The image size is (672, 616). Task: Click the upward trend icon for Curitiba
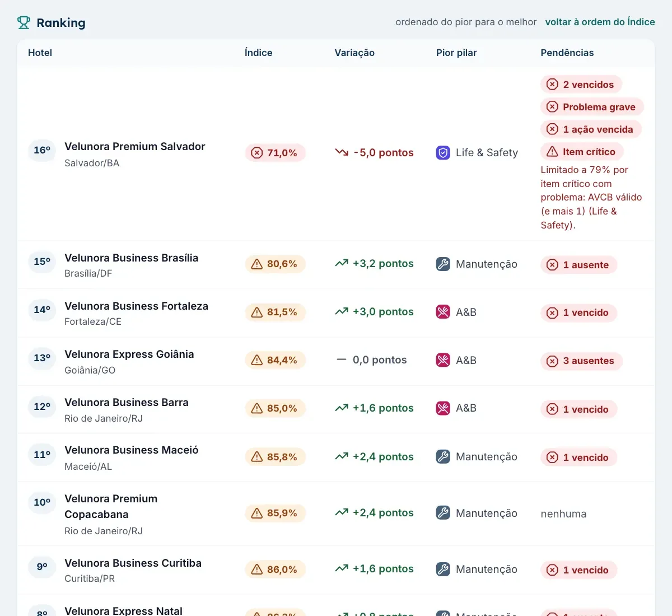(x=342, y=568)
